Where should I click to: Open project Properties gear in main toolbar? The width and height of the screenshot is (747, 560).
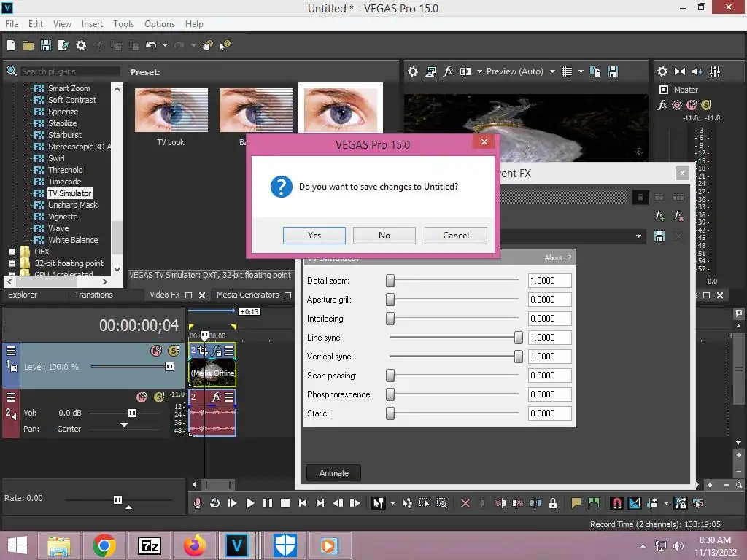tap(81, 45)
